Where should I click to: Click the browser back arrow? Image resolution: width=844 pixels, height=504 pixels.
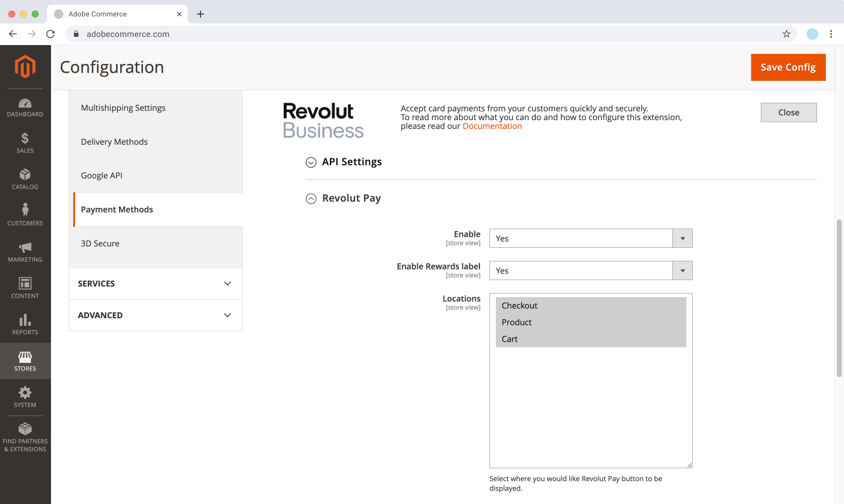tap(13, 34)
